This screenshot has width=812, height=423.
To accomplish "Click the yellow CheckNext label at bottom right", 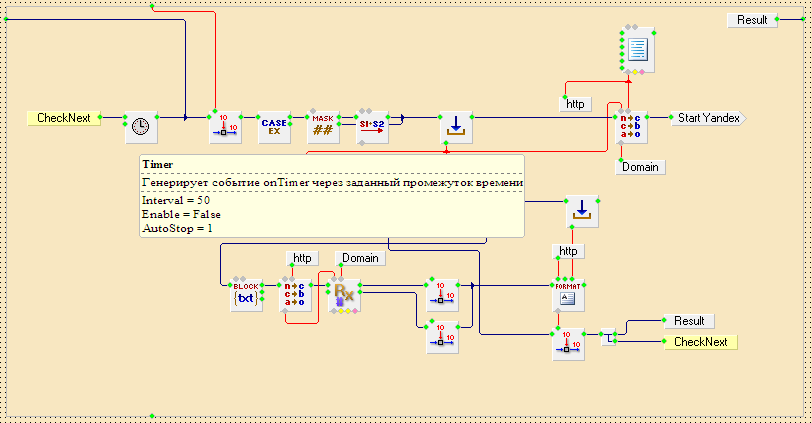I will (700, 342).
